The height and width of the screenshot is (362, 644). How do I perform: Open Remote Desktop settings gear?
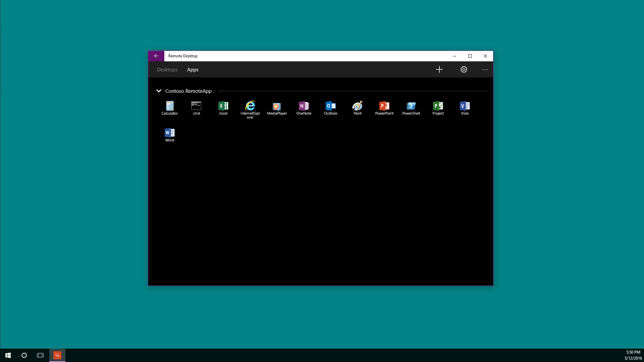pos(464,69)
